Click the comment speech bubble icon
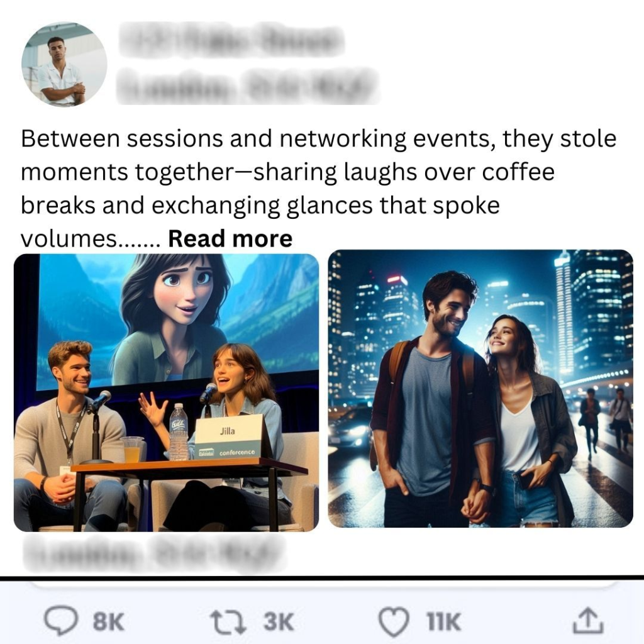 click(x=61, y=621)
